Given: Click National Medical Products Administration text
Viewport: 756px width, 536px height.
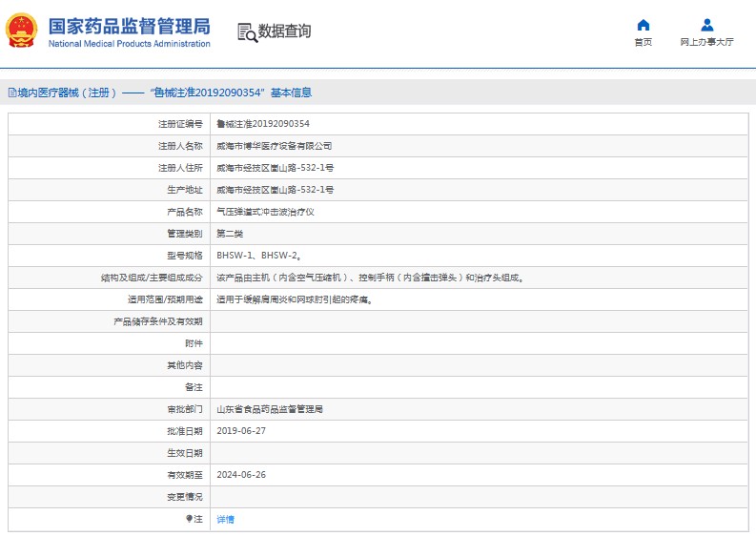Looking at the screenshot, I should pyautogui.click(x=130, y=44).
